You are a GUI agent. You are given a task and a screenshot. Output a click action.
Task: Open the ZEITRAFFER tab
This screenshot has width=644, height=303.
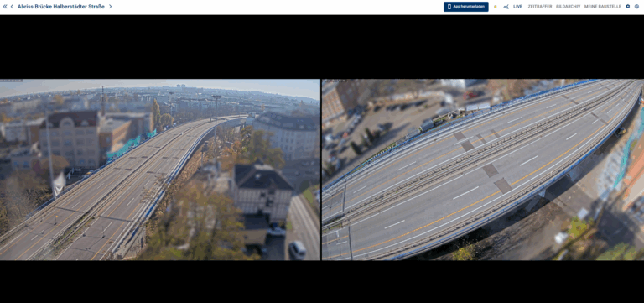[540, 7]
